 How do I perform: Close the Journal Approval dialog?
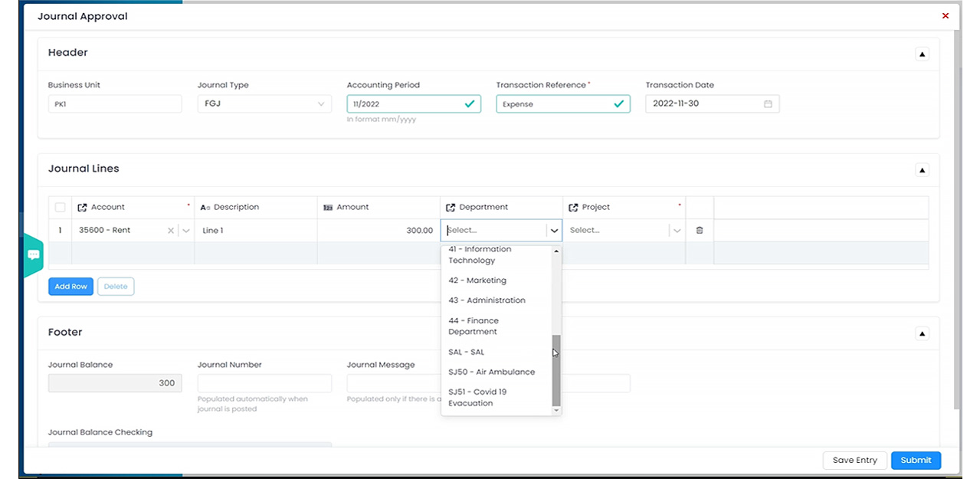tap(945, 15)
